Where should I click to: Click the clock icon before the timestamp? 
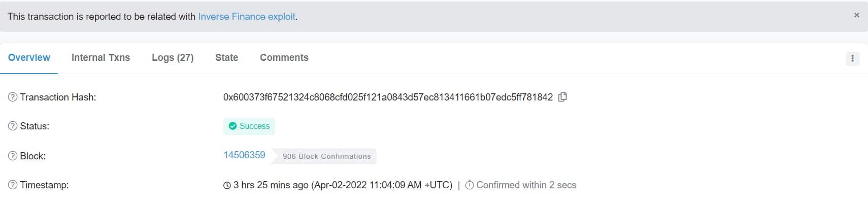[227, 186]
